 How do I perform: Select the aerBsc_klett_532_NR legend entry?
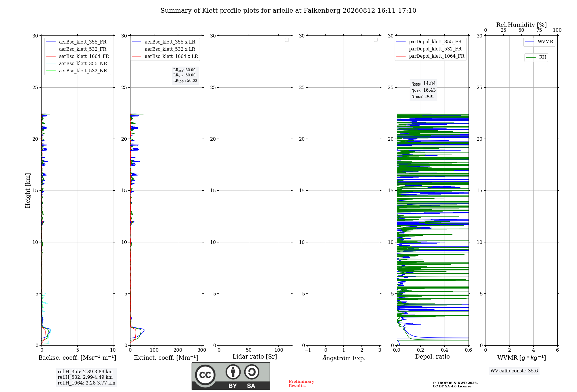point(77,71)
